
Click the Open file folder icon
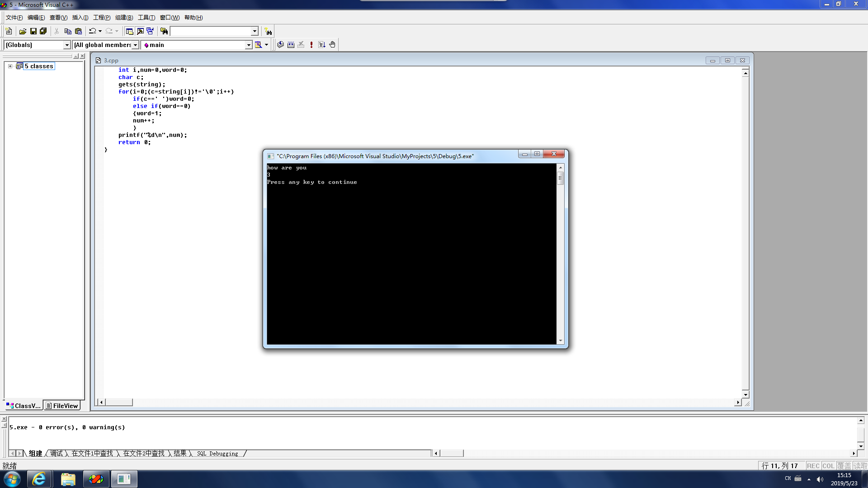[x=23, y=31]
